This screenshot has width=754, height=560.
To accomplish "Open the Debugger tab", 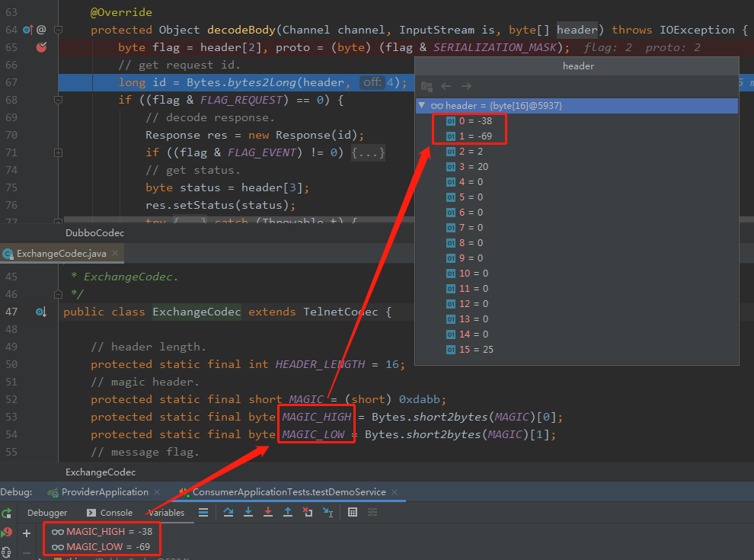I will tap(47, 513).
